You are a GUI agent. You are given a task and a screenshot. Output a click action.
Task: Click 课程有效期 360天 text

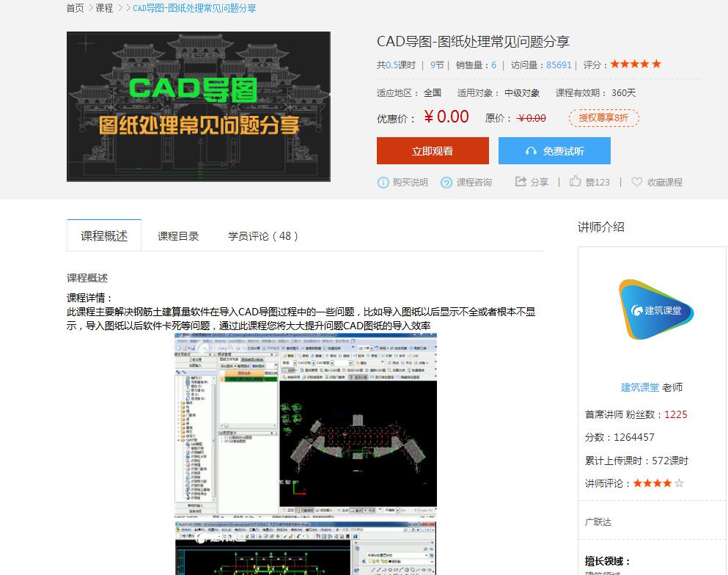tap(596, 93)
